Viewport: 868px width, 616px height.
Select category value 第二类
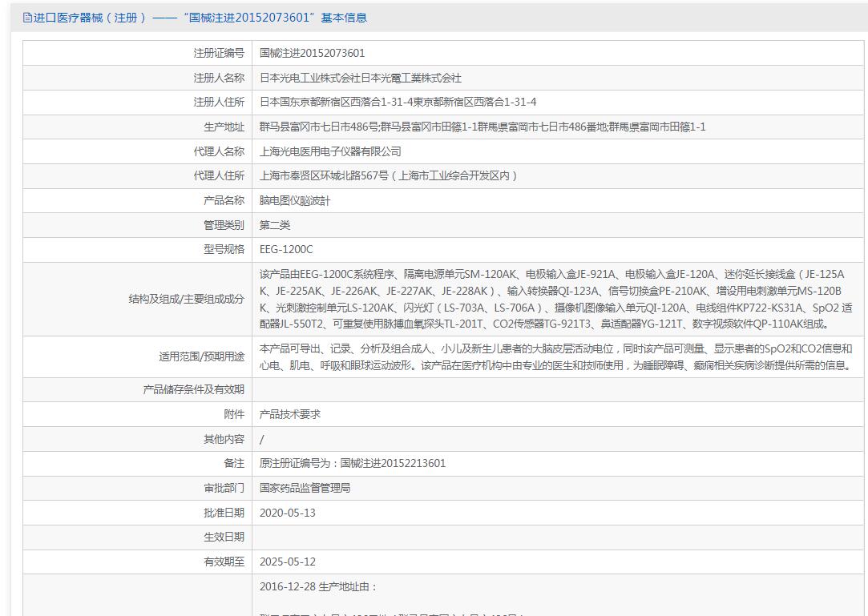275,225
